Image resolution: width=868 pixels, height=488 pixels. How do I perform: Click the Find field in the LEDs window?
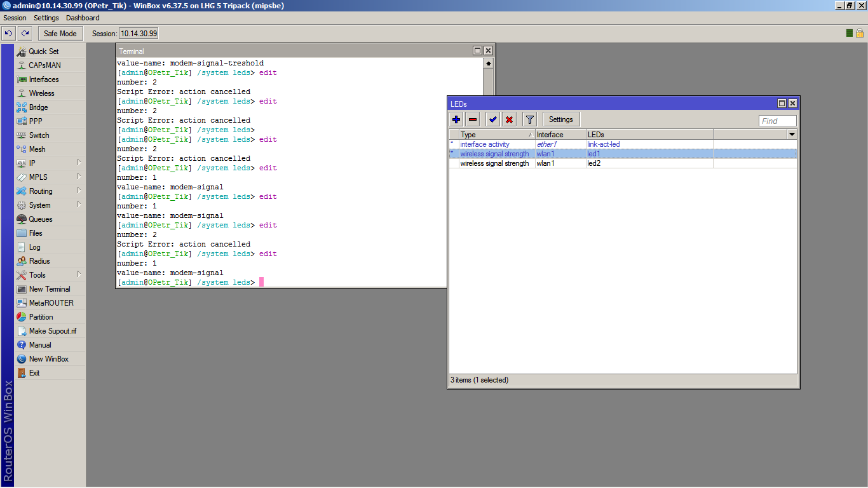coord(778,121)
